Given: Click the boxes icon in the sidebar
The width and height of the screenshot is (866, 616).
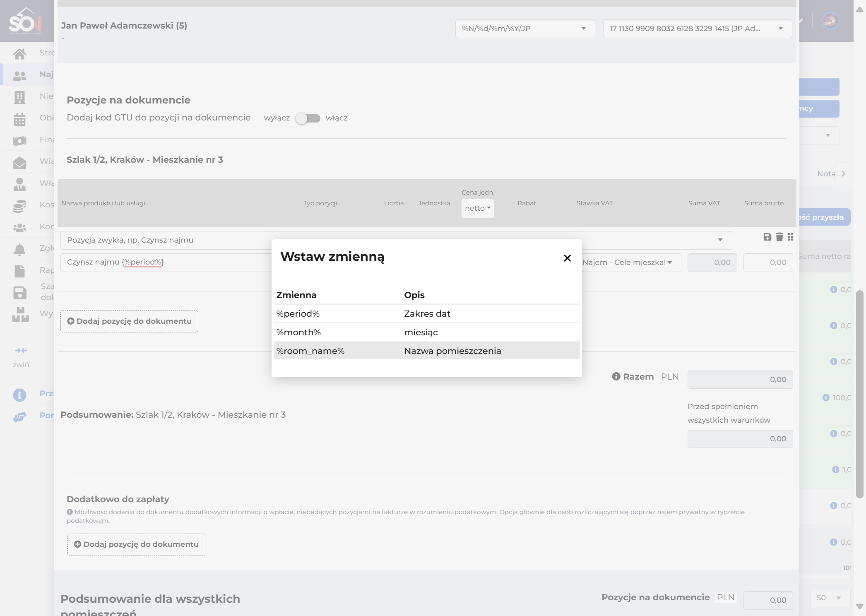Looking at the screenshot, I should click(20, 315).
